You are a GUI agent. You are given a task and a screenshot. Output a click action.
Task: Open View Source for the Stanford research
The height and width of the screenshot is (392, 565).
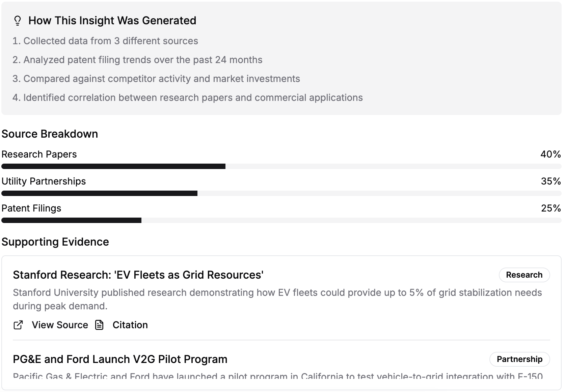tap(60, 325)
